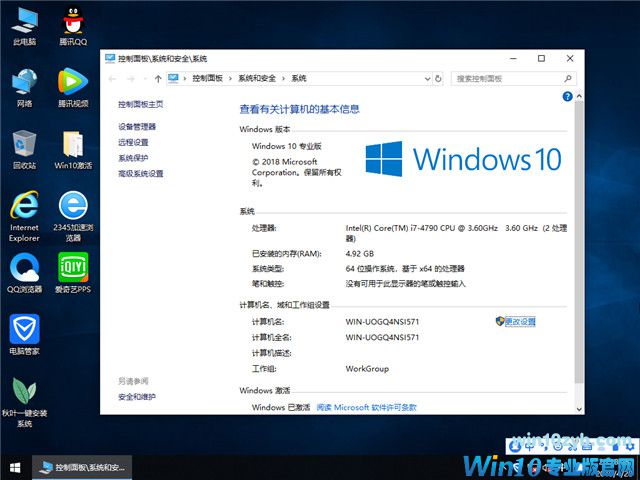Click the 更改设置 link
640x480 pixels.
[520, 322]
